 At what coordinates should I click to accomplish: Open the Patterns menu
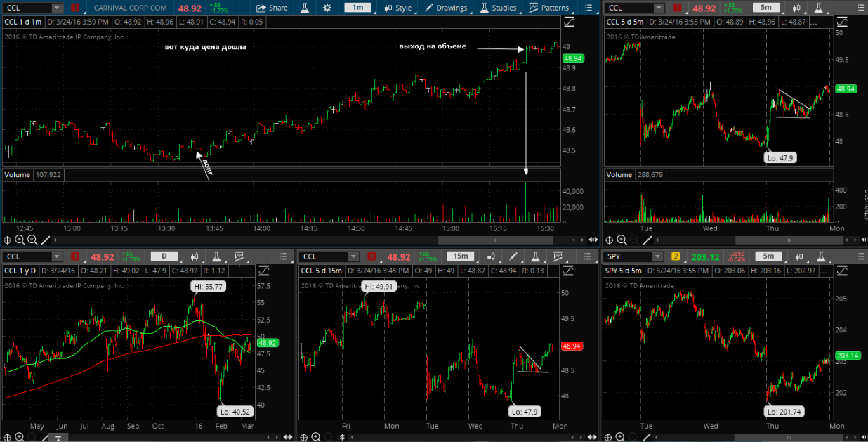tap(549, 8)
